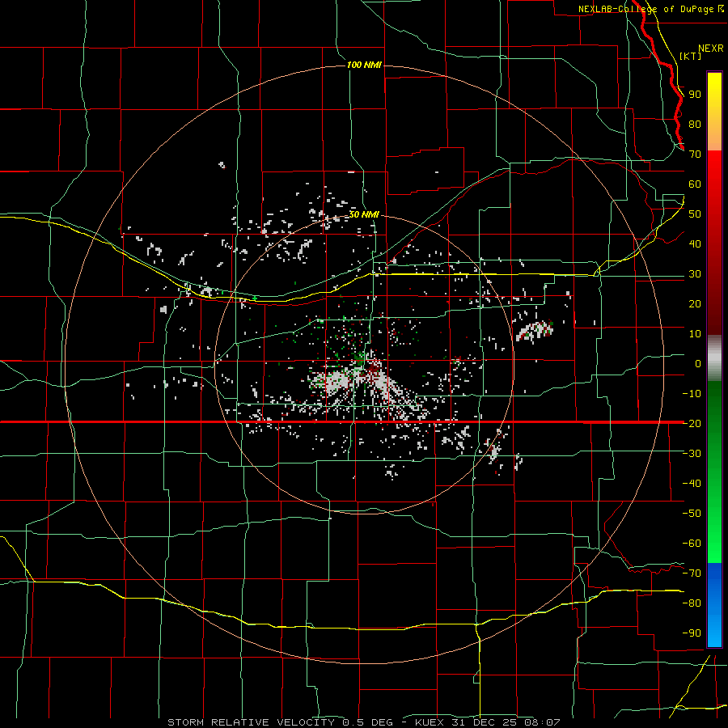The image size is (728, 728).
Task: Click the -40 scale value
Action: [692, 484]
